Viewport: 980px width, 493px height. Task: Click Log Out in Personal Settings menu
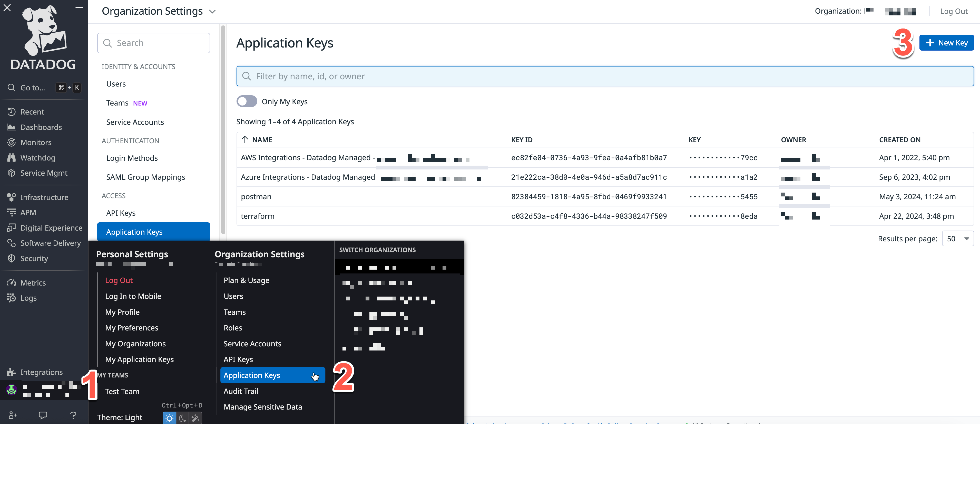point(119,280)
